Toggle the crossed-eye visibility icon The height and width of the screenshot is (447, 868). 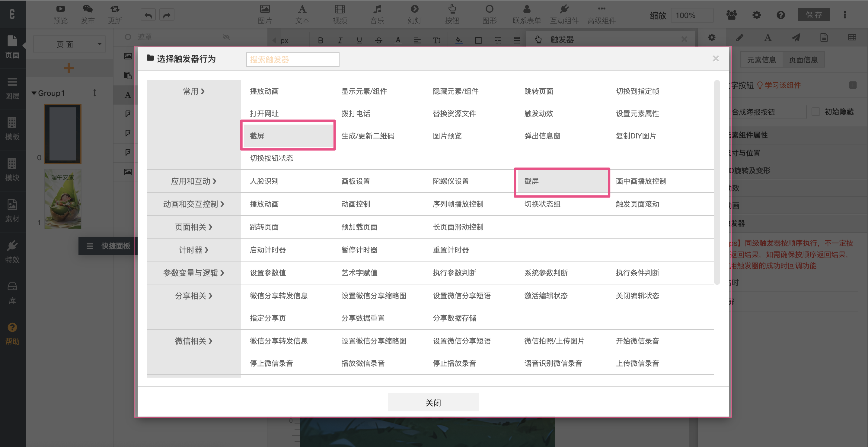pyautogui.click(x=226, y=37)
